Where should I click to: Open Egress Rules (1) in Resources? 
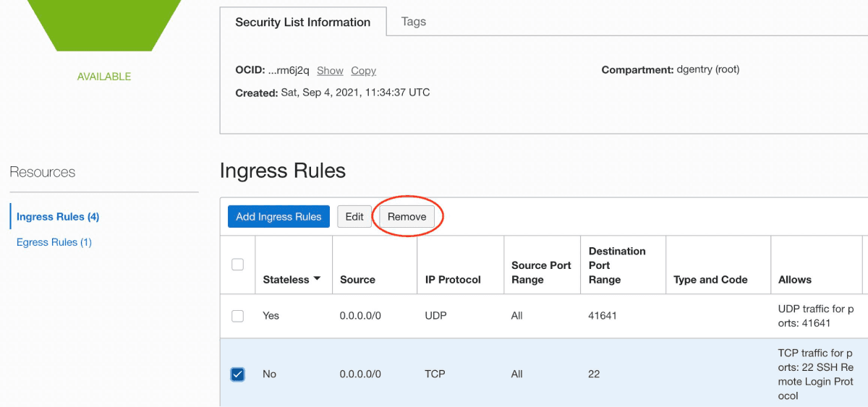[x=54, y=242]
